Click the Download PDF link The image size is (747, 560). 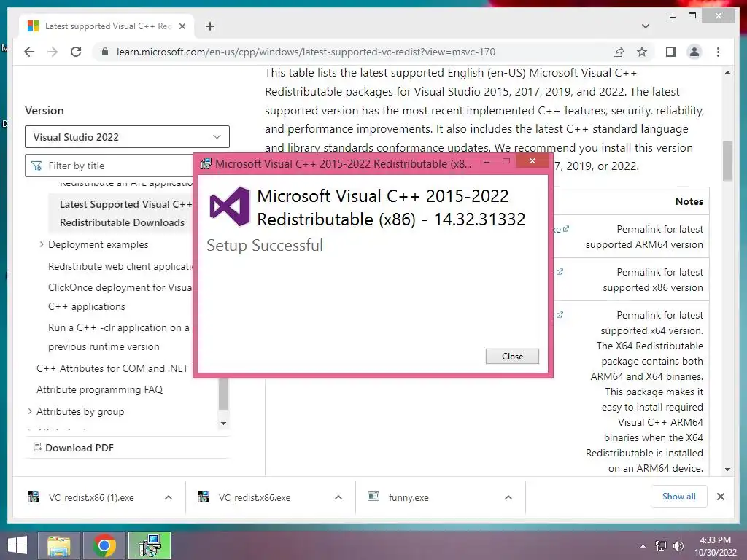(79, 448)
